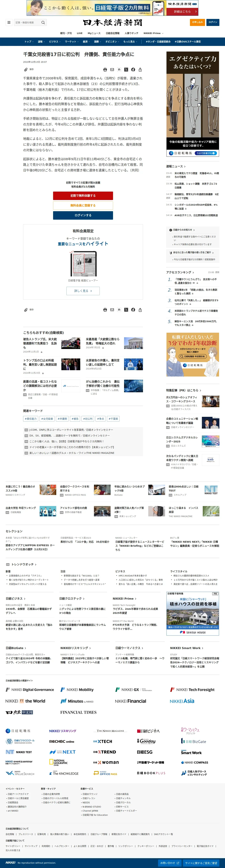The image size is (225, 868).
Task: Click the 無料会員に登録する button
Action: coord(83,205)
